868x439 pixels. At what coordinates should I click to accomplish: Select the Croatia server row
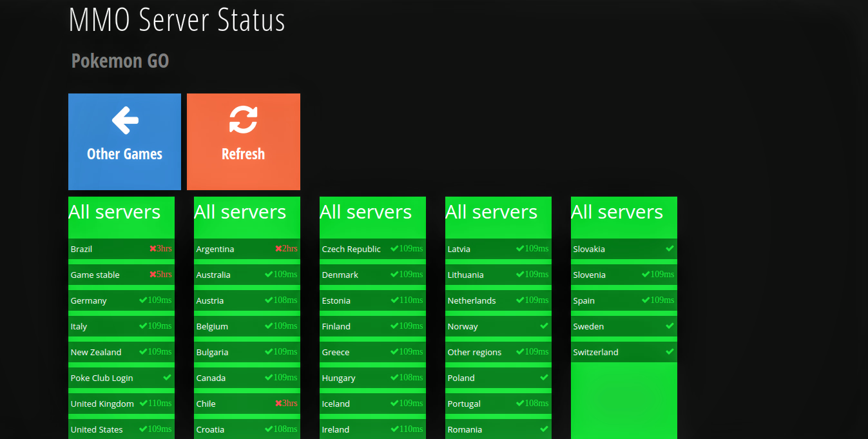pos(247,429)
